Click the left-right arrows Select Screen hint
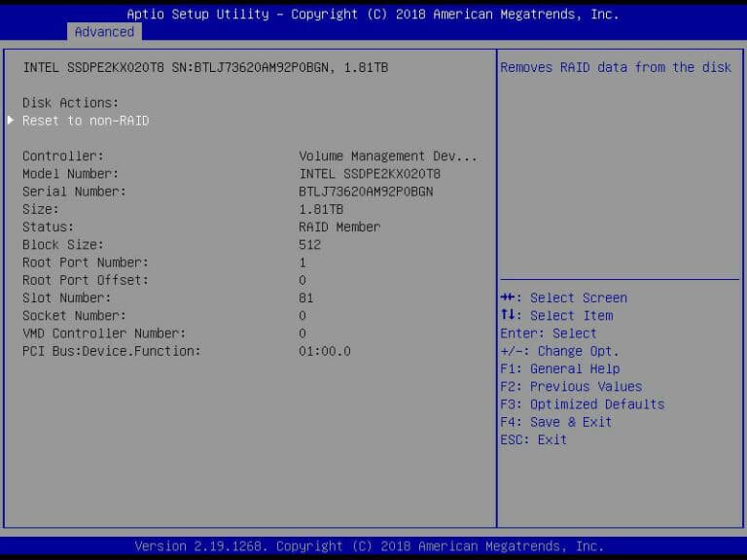Screen dimensions: 747x560 (563, 297)
